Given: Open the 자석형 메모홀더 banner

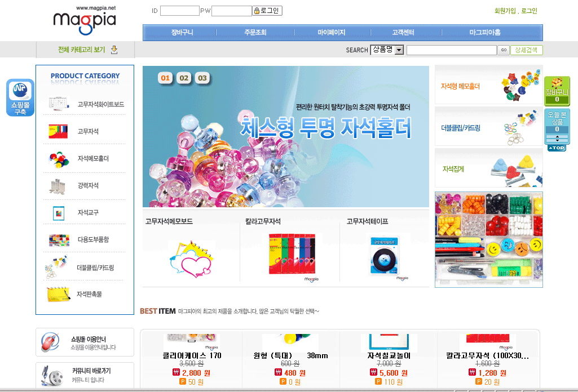Looking at the screenshot, I should pyautogui.click(x=489, y=84).
